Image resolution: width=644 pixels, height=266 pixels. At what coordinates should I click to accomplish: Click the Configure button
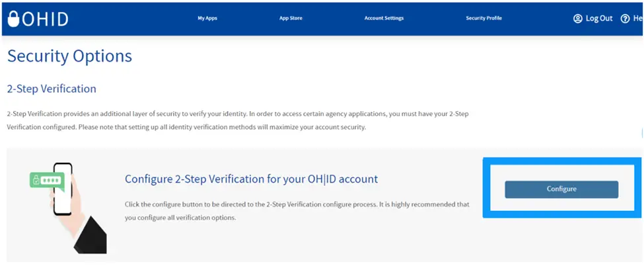561,189
